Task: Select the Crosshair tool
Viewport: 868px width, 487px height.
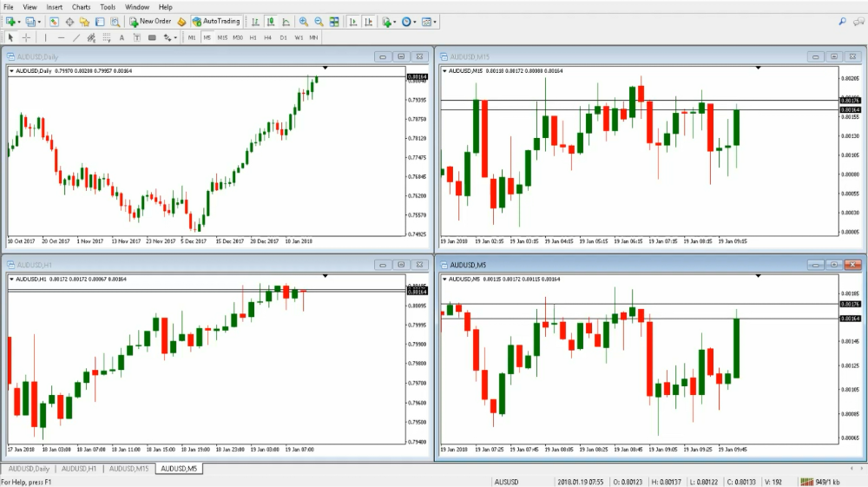Action: click(26, 37)
